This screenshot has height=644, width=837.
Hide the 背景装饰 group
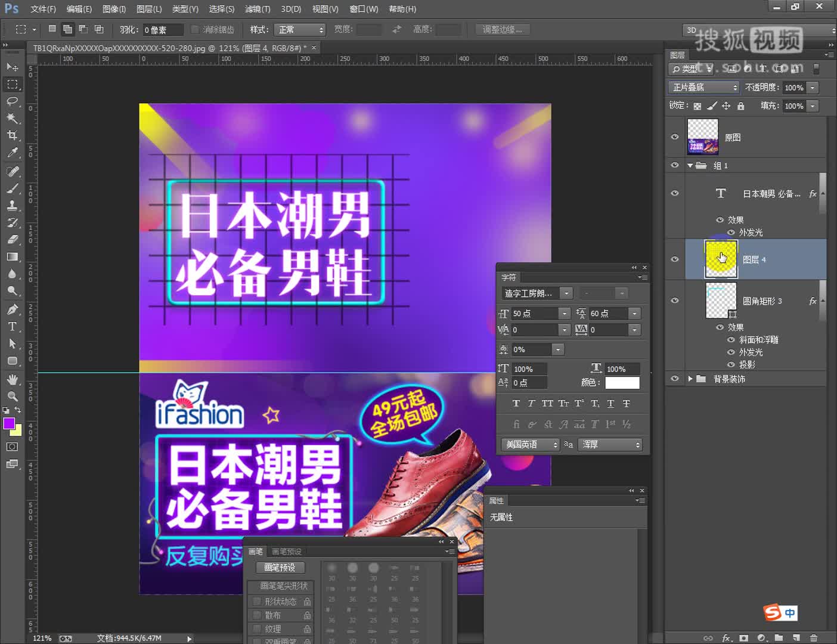pyautogui.click(x=675, y=379)
